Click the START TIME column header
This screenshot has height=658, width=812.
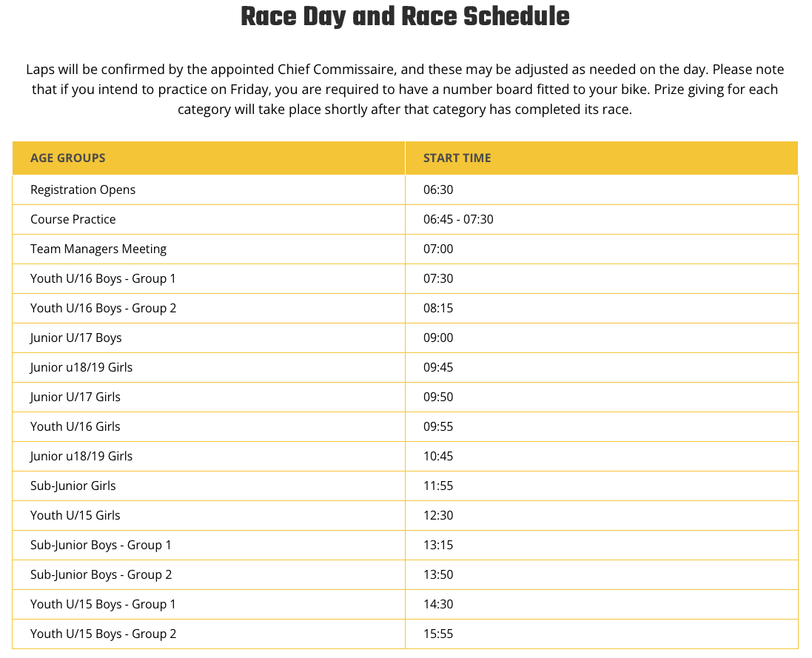(x=457, y=158)
